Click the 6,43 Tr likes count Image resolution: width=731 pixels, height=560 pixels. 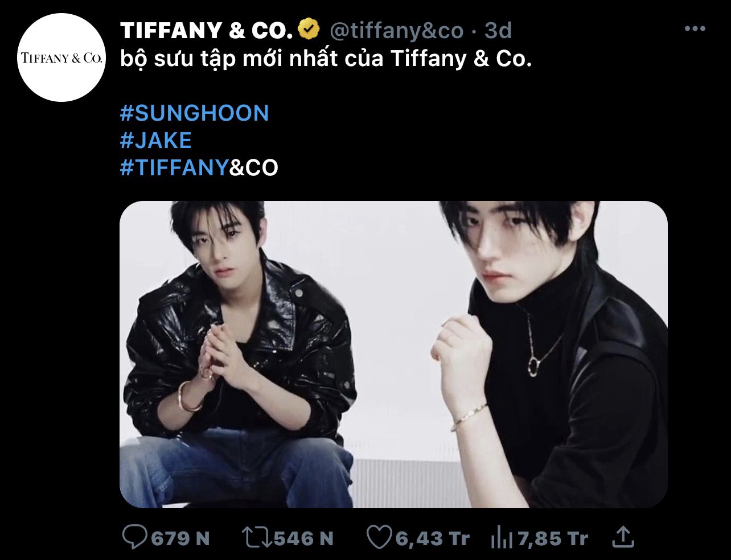coord(432,538)
